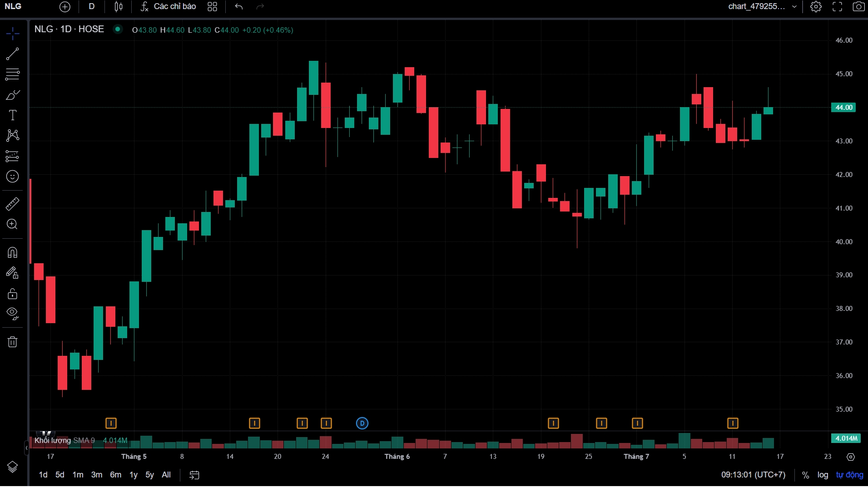Select the ruler measure tool
868x487 pixels.
click(13, 204)
